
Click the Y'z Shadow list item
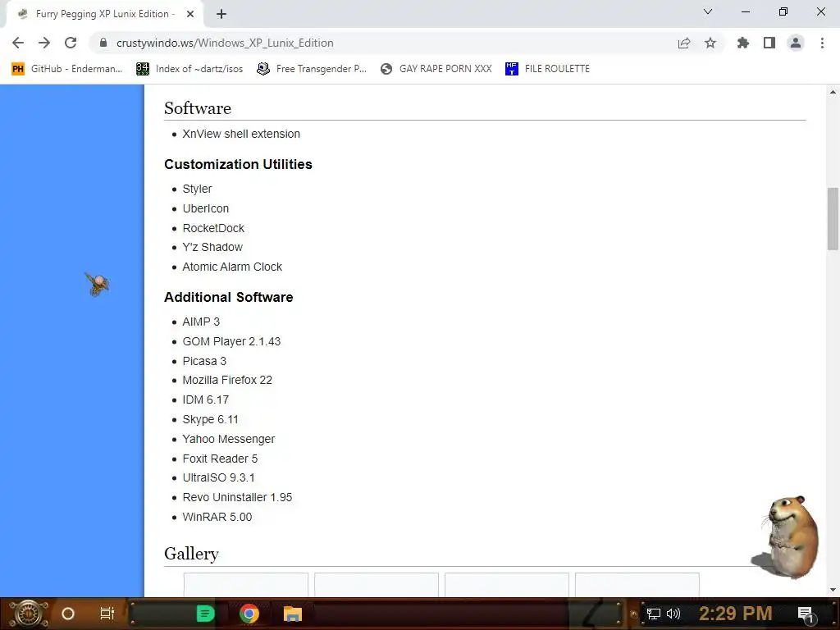(x=212, y=247)
